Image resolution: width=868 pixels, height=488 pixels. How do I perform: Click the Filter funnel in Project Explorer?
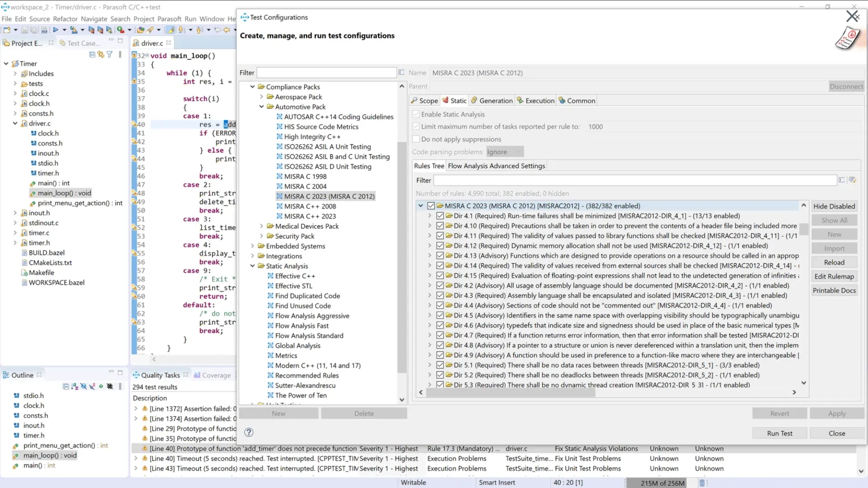tap(110, 54)
